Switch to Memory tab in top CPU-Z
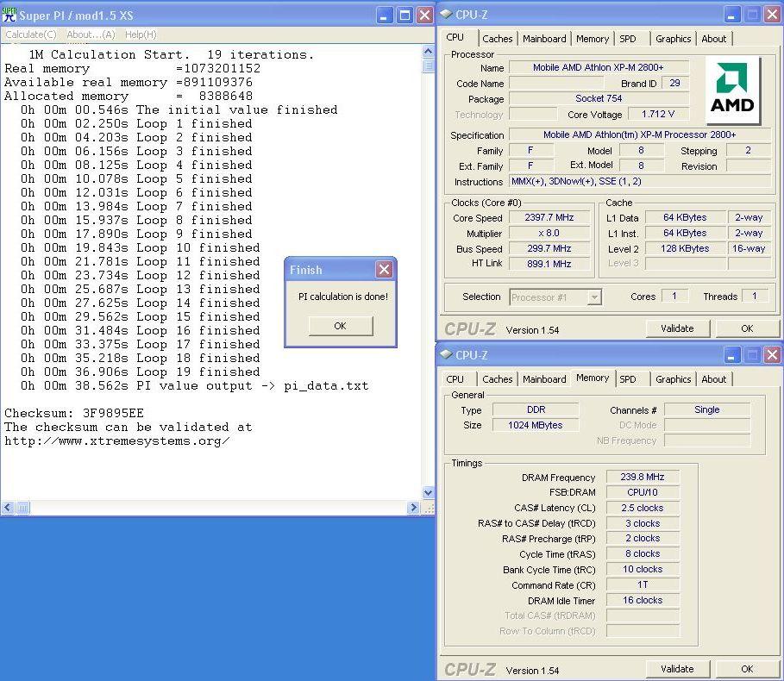Image resolution: width=784 pixels, height=681 pixels. click(592, 39)
